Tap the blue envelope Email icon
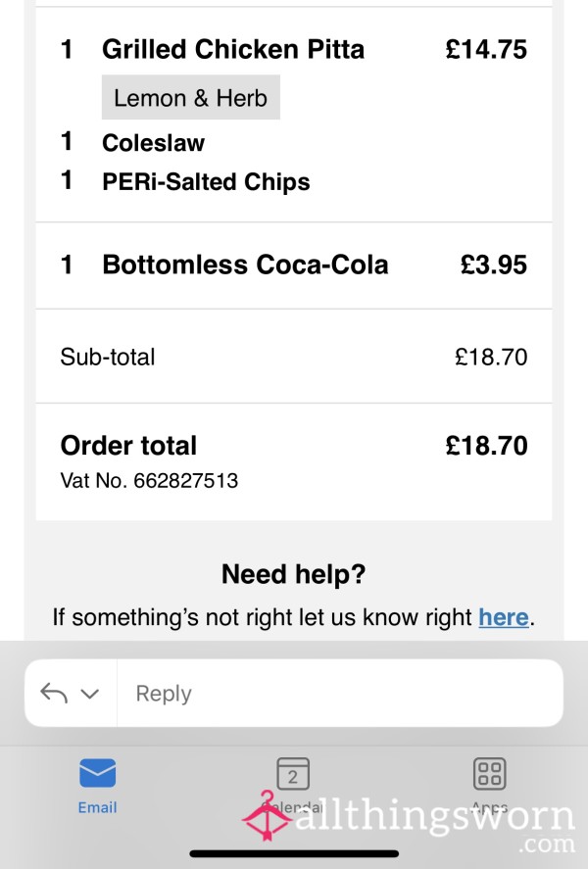The height and width of the screenshot is (869, 588). pyautogui.click(x=98, y=773)
